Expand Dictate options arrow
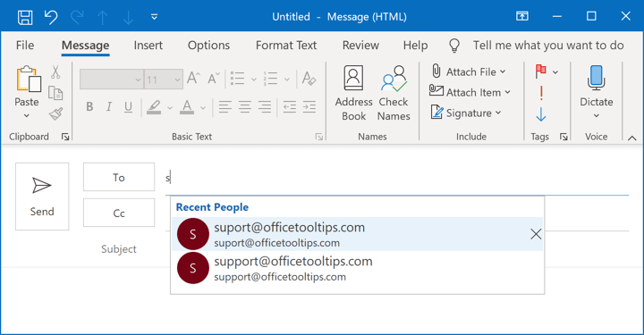 click(x=597, y=115)
